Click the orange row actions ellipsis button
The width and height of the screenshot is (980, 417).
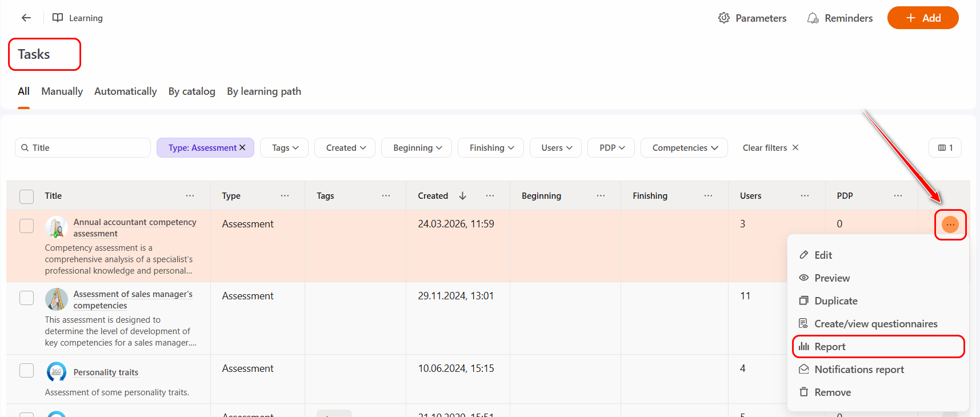[950, 224]
